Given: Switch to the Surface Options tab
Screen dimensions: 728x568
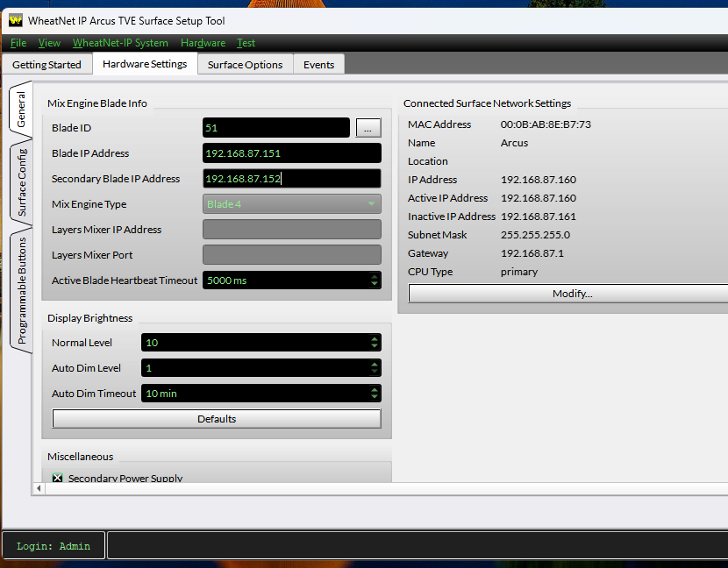Looking at the screenshot, I should click(245, 65).
